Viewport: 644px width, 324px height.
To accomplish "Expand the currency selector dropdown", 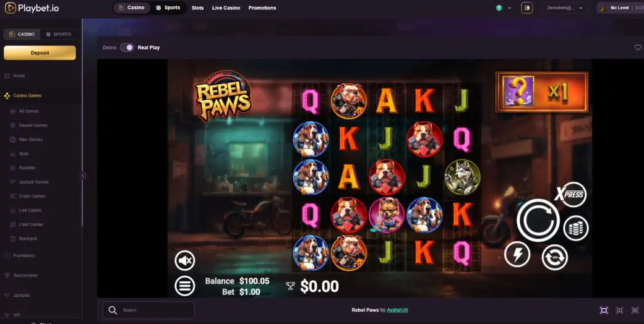I will (x=504, y=8).
